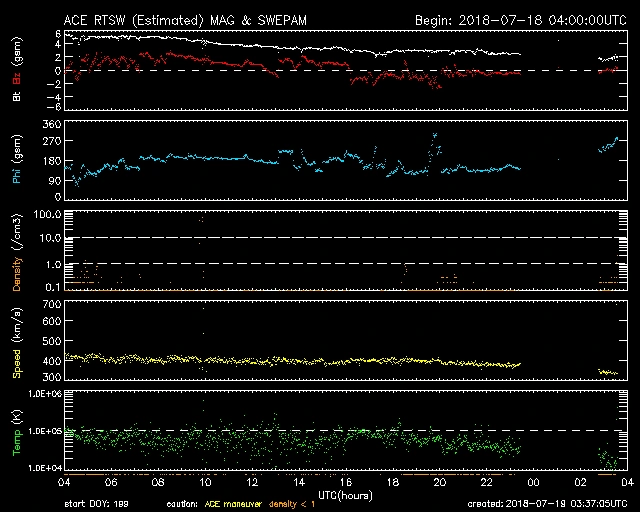Click the Begin date timestamp text
The height and width of the screenshot is (512, 640).
coord(508,20)
